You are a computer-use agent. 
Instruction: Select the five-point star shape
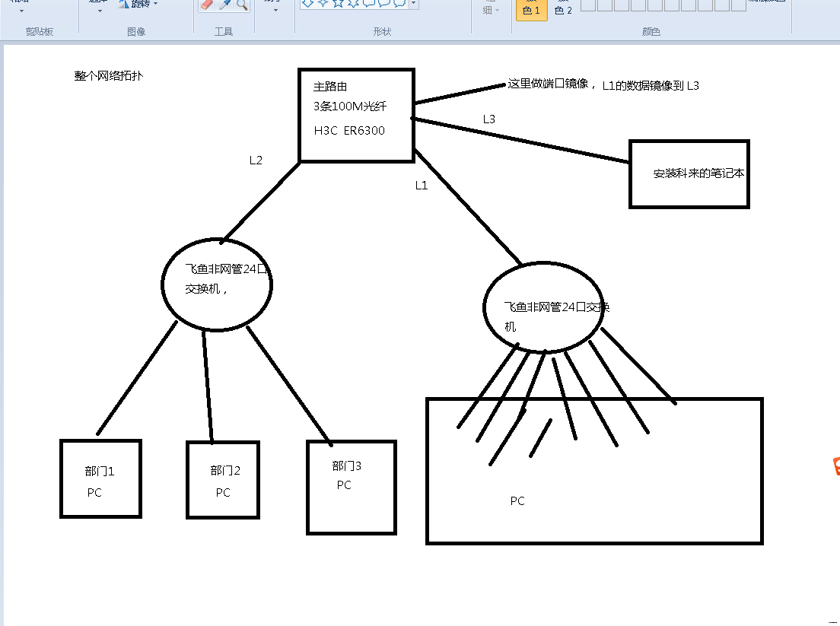point(338,5)
